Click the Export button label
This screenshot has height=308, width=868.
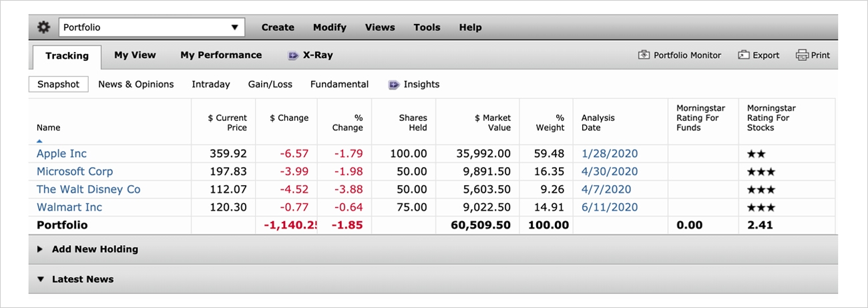(x=766, y=55)
